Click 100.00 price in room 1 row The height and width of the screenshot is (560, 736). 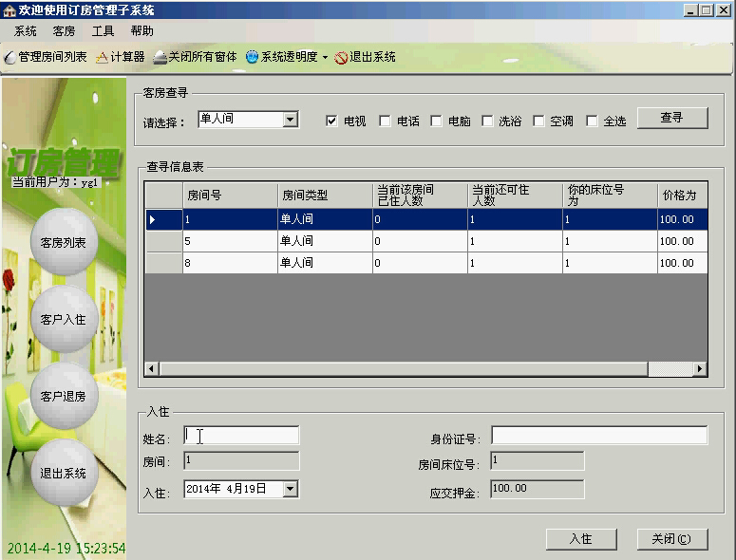coord(683,219)
